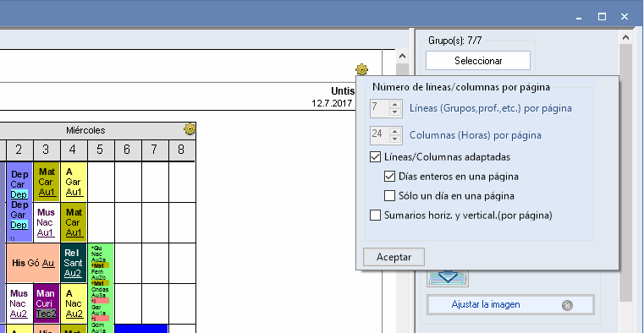Select the purple Man Curi Tec2 lesson cell

[46, 303]
